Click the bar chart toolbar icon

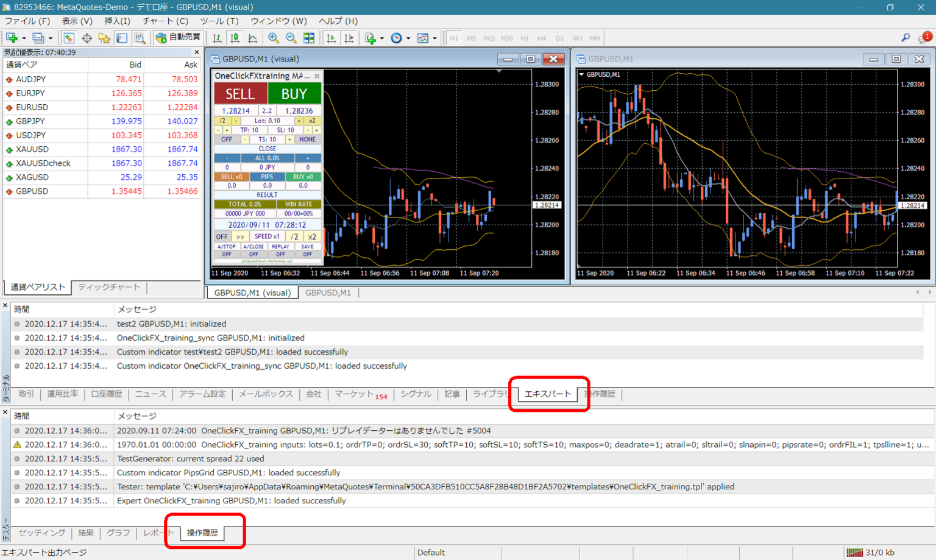tap(218, 38)
